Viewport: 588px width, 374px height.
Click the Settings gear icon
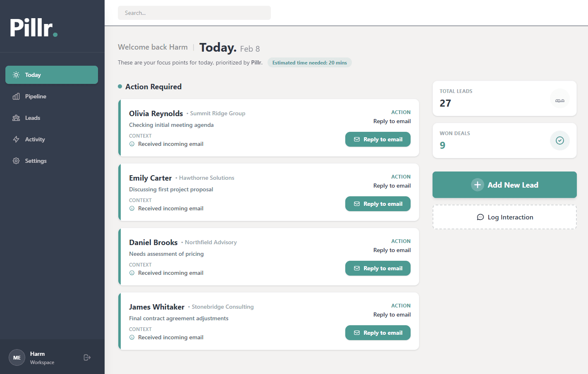point(16,161)
